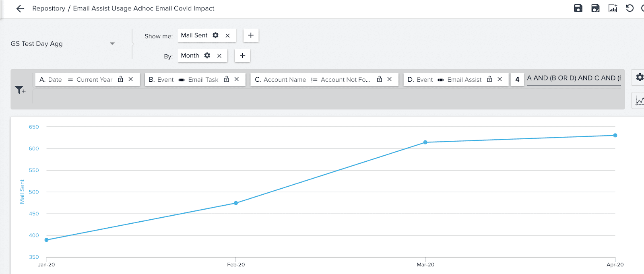This screenshot has width=644, height=274.
Task: Remove the Mail Sent field
Action: point(228,35)
